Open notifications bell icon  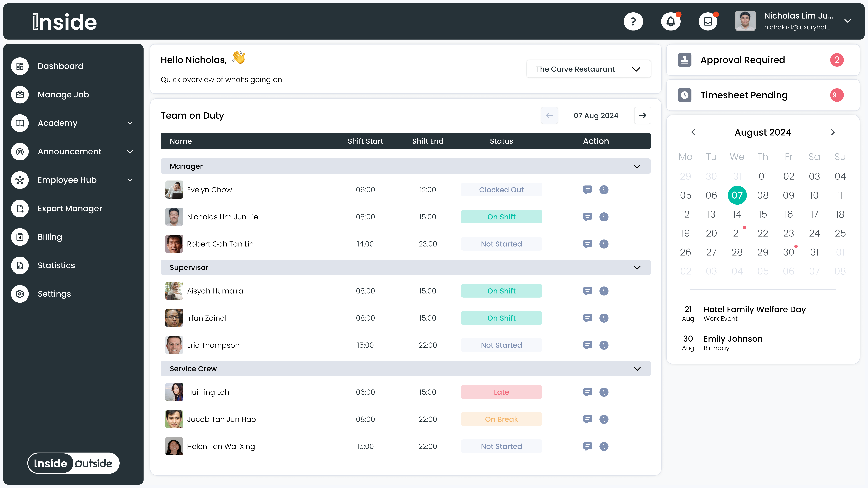671,22
